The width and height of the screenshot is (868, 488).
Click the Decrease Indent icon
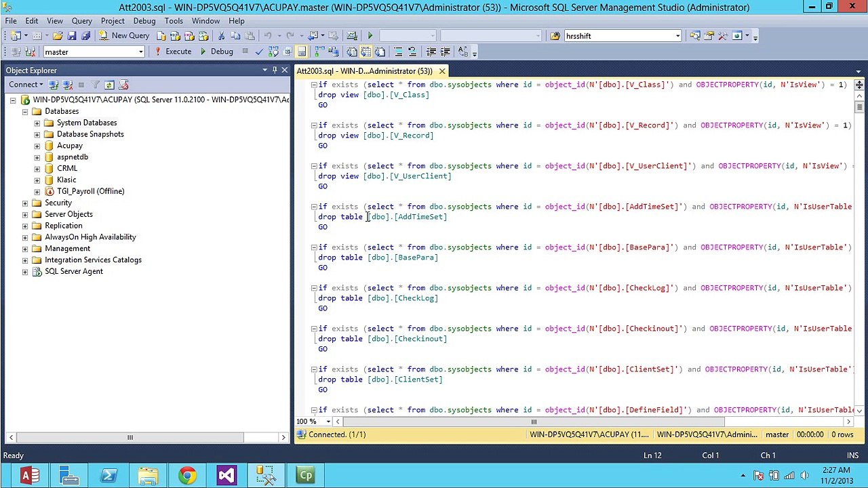431,52
